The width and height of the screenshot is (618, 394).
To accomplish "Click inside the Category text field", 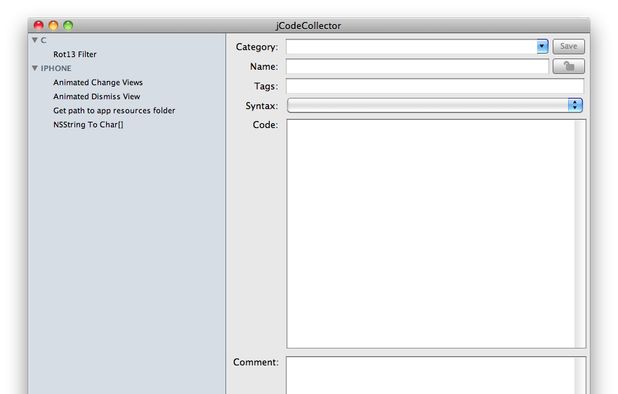I will [x=411, y=46].
